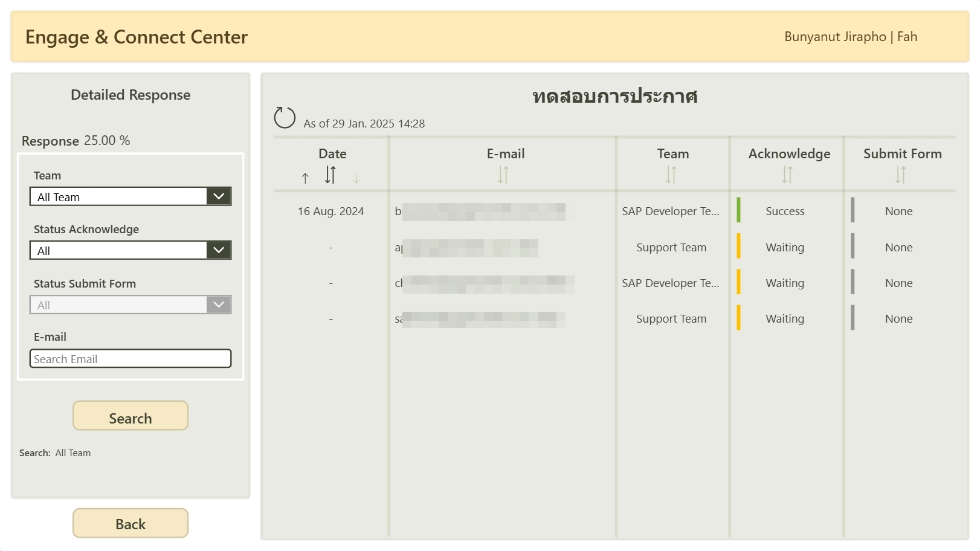The height and width of the screenshot is (551, 980).
Task: Click the refresh circular arrow icon
Action: 285,118
